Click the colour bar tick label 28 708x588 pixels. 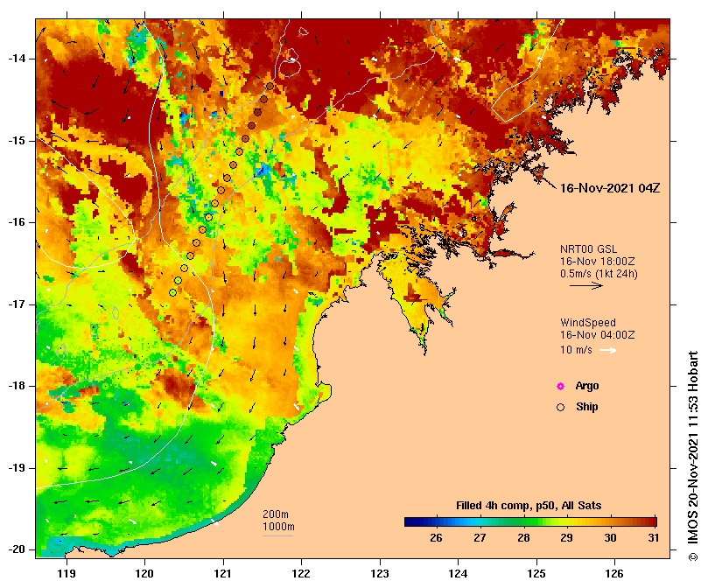pyautogui.click(x=523, y=538)
